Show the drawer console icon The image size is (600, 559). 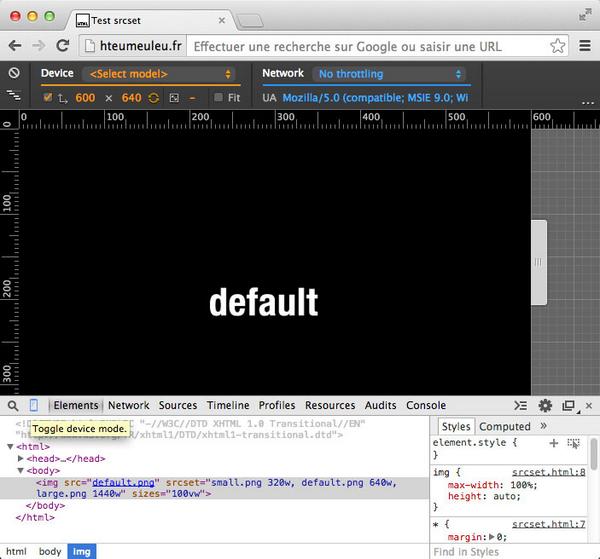point(520,405)
